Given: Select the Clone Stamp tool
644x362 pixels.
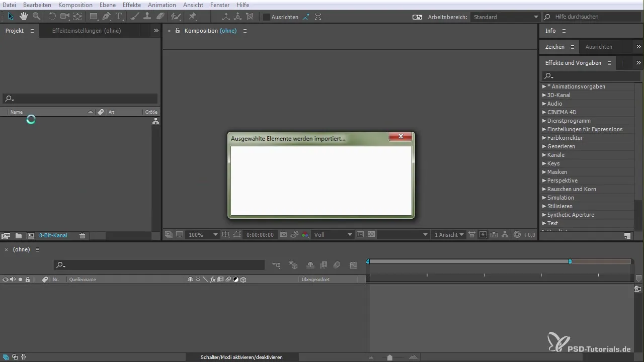Looking at the screenshot, I should [147, 17].
